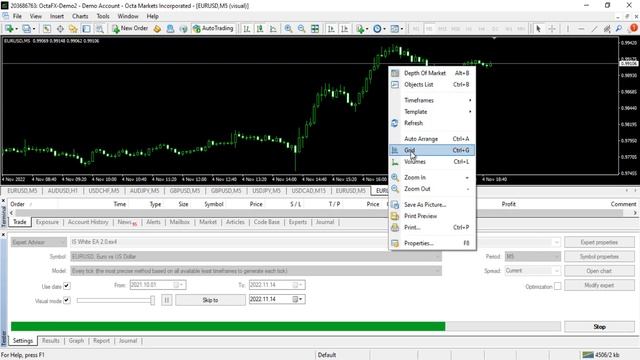Click the New Order button
The height and width of the screenshot is (360, 640).
pos(130,29)
